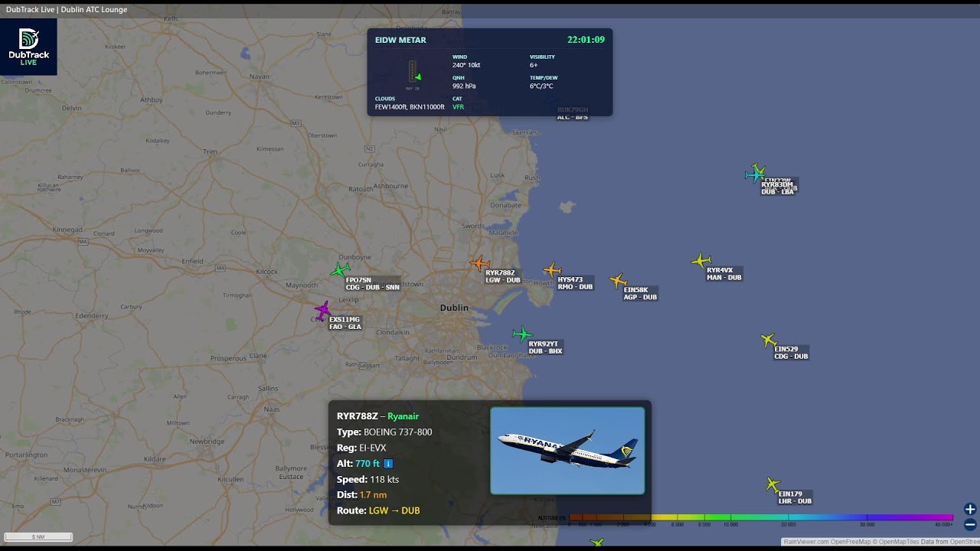Click the EIN529 CDG - DUB label
980x551 pixels.
(x=791, y=353)
